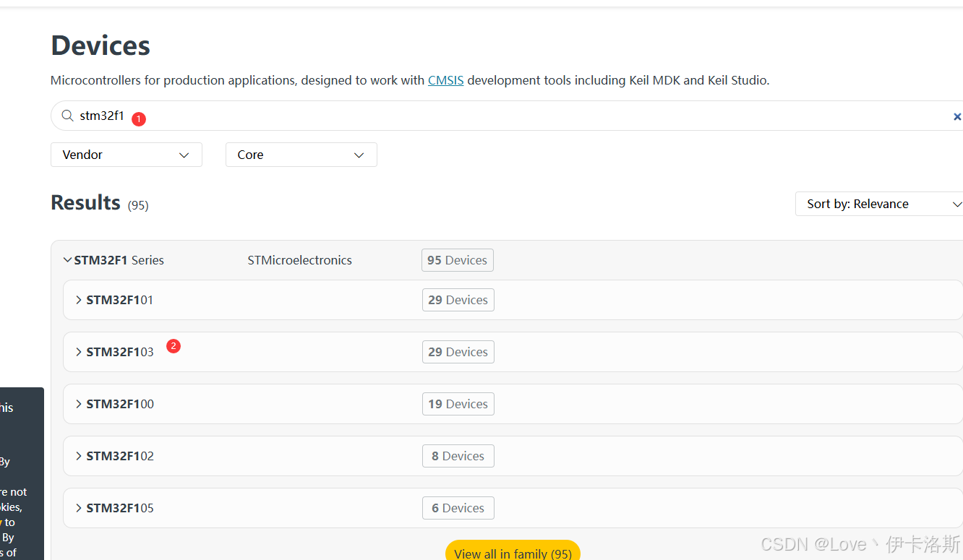This screenshot has height=560, width=963.
Task: Click the 95 Devices badge
Action: (x=458, y=260)
